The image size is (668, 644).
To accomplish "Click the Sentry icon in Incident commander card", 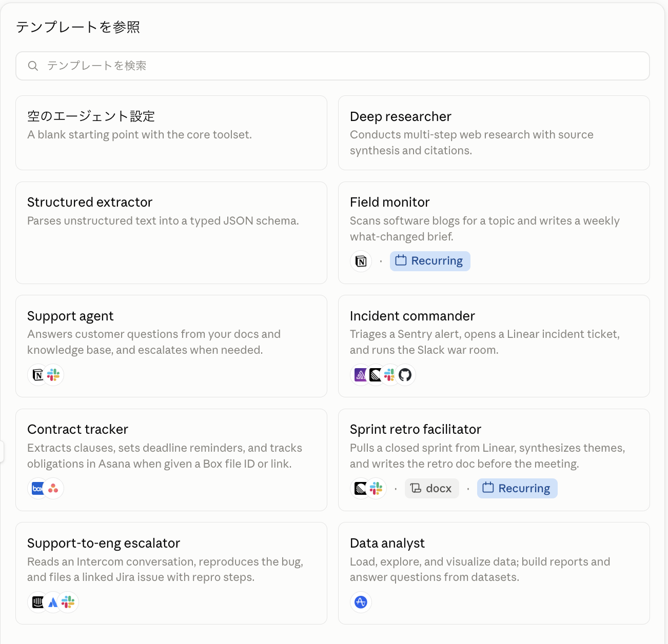I will 361,375.
